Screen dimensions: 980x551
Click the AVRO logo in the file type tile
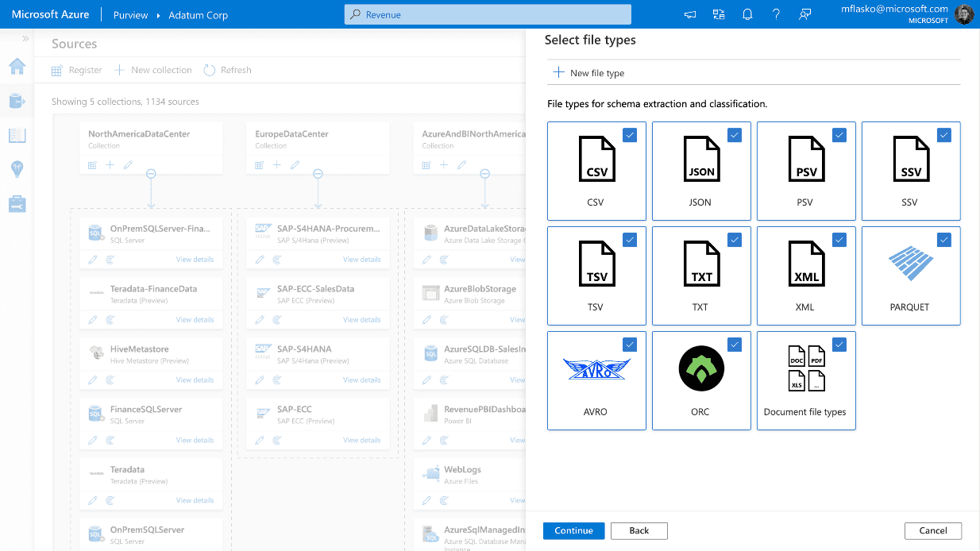coord(596,369)
